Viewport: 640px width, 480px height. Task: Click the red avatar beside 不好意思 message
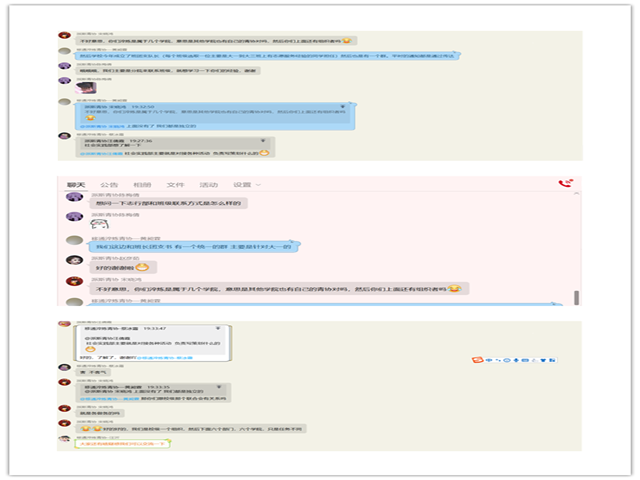coord(73,281)
